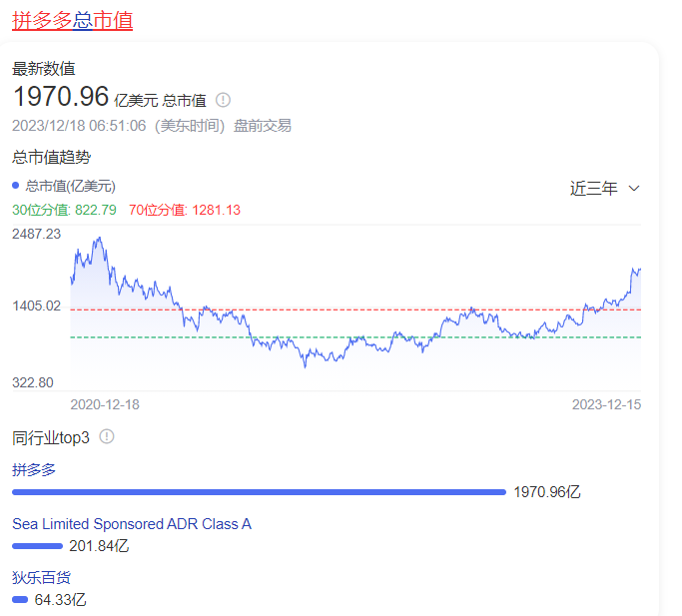Click the chart's lowest trough point

tap(305, 366)
